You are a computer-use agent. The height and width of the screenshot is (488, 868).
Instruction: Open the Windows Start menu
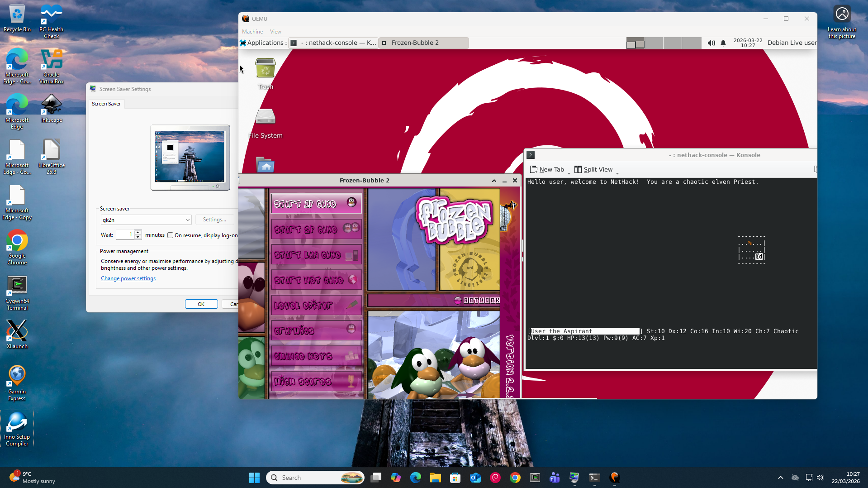(254, 478)
